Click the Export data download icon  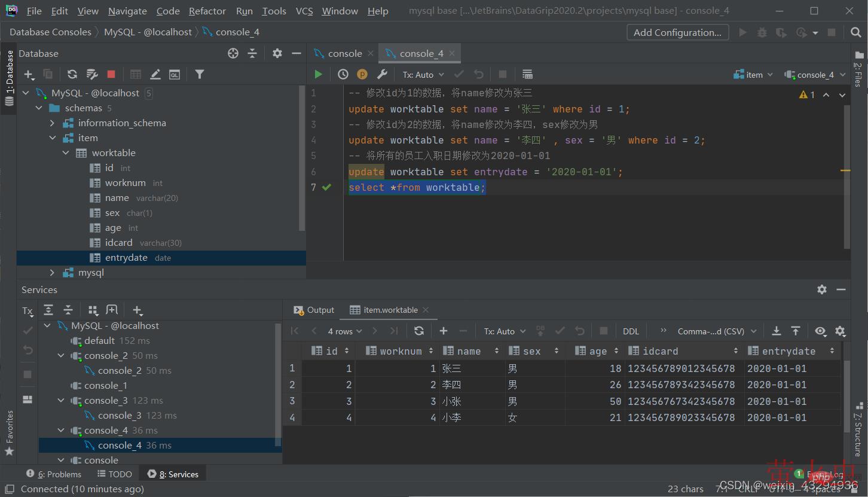pyautogui.click(x=776, y=331)
